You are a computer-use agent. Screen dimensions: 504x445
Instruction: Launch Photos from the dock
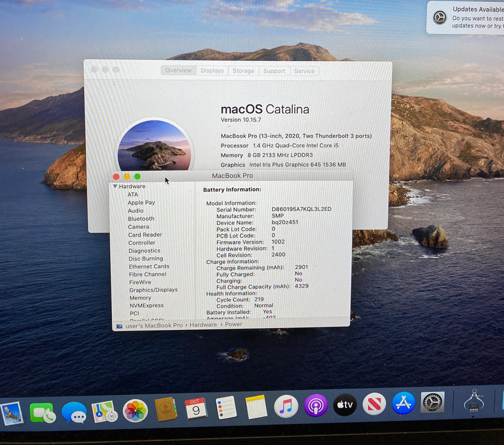click(x=135, y=411)
